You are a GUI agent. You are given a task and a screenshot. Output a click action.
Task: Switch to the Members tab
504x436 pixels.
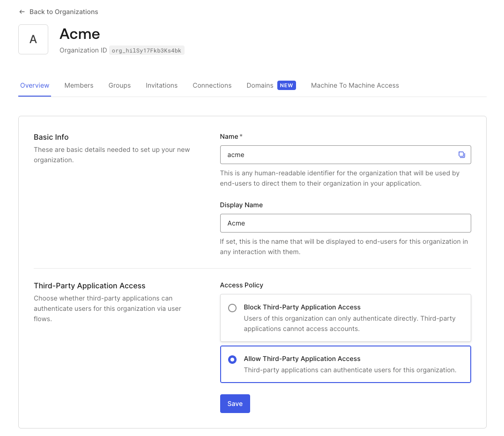(79, 85)
